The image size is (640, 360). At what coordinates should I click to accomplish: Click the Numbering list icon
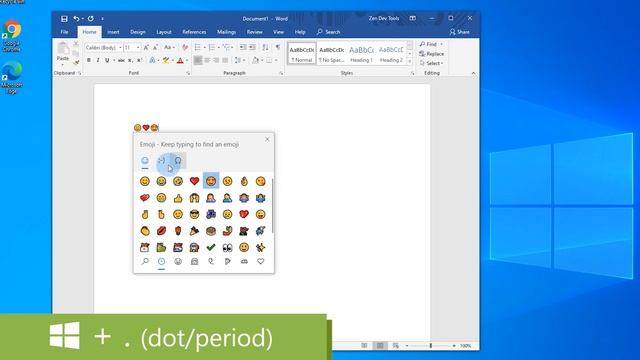(x=211, y=48)
